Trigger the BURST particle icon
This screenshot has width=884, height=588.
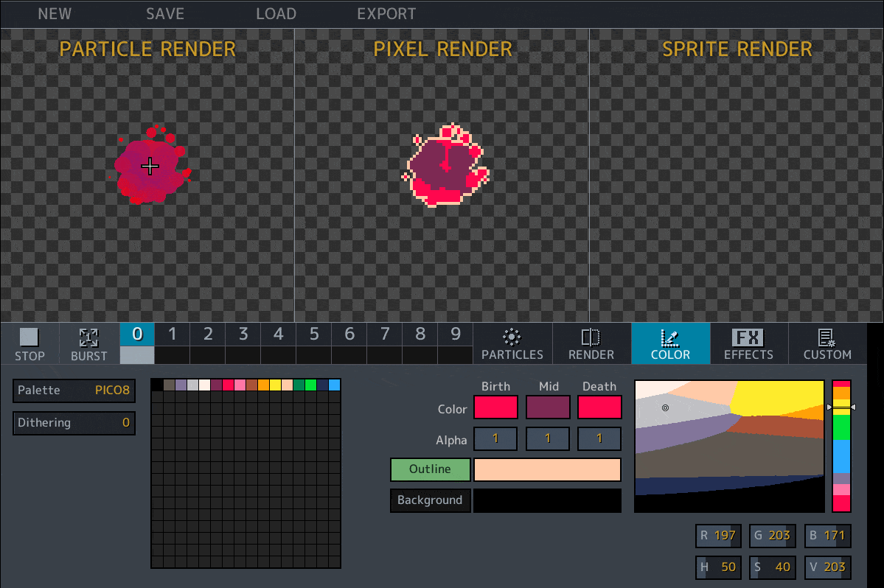point(89,338)
